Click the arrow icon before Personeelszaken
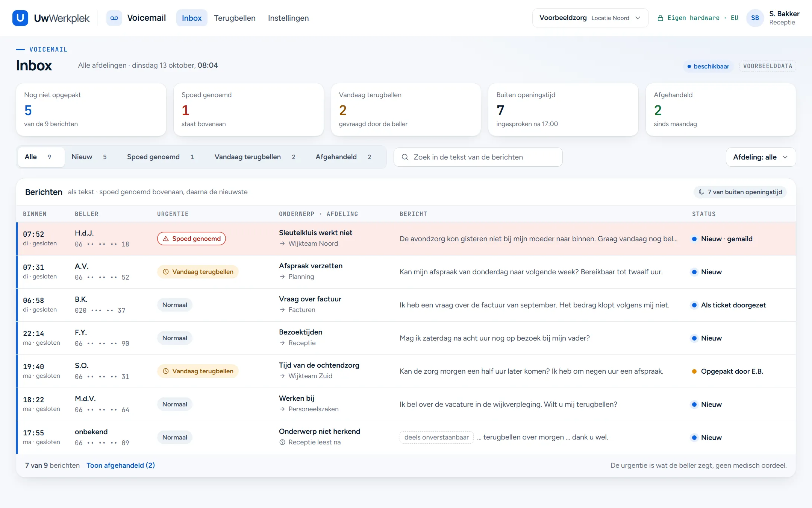Viewport: 812px width, 508px height. [282, 409]
